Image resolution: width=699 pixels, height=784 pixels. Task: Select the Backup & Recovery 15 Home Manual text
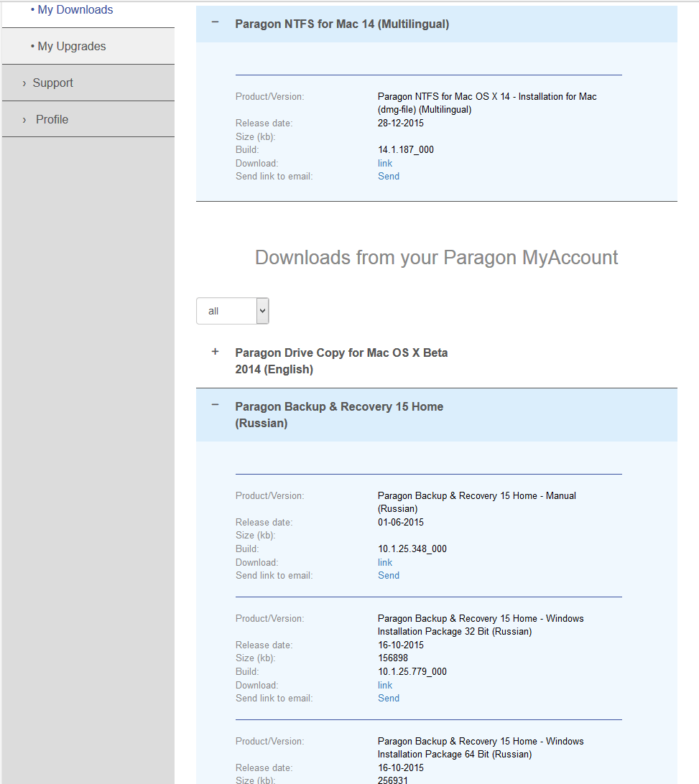click(477, 502)
